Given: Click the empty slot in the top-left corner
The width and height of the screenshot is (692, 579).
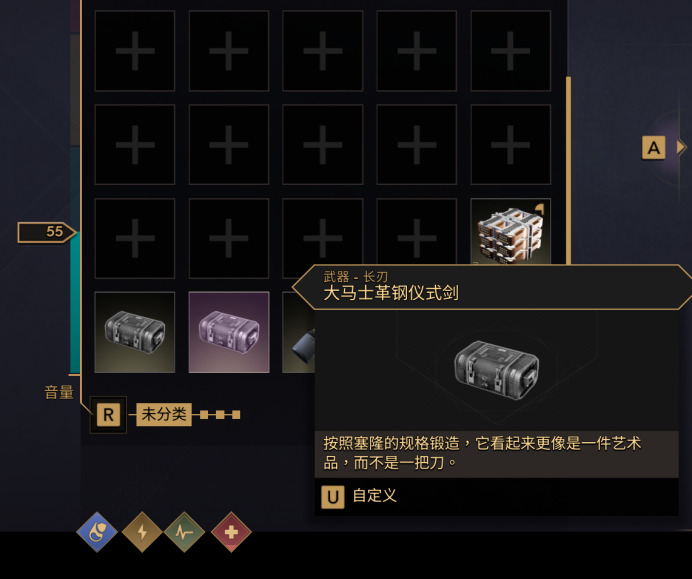Looking at the screenshot, I should pyautogui.click(x=135, y=51).
